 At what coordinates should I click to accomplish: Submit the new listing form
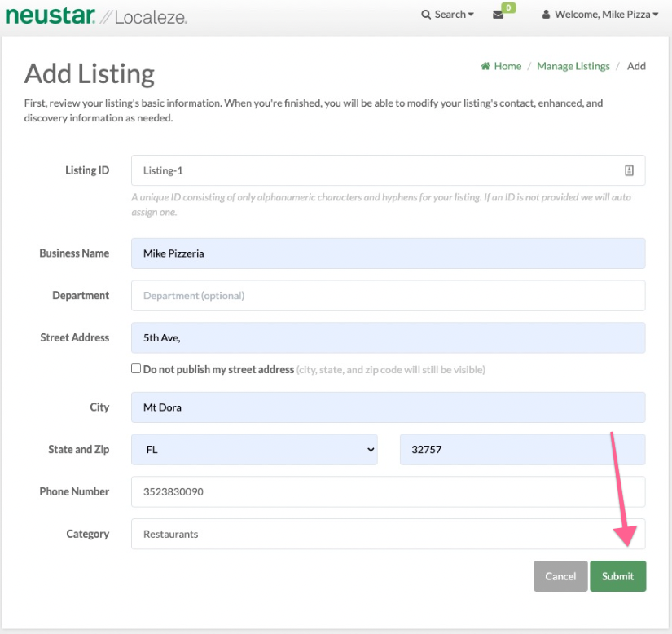617,576
